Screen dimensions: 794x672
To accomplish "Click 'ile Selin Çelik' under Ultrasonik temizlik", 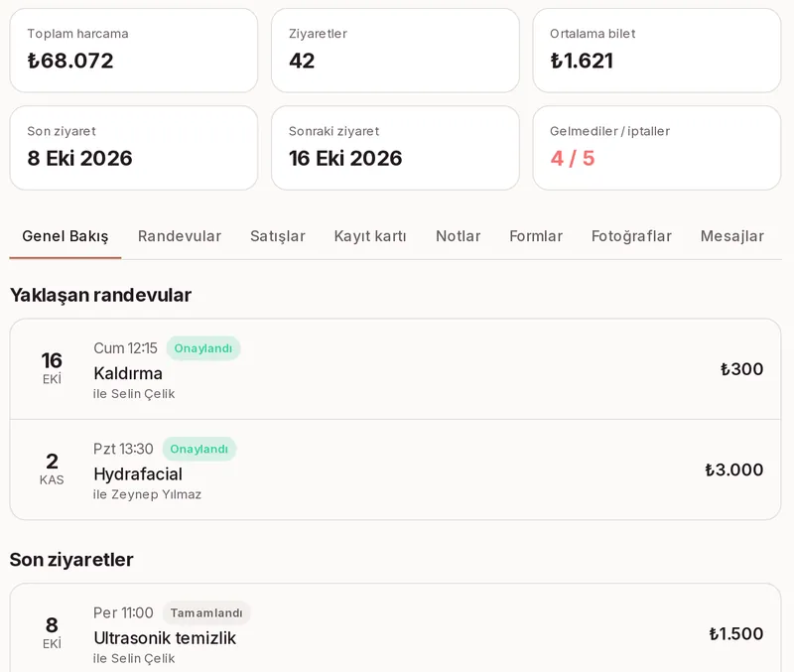I will tap(134, 658).
